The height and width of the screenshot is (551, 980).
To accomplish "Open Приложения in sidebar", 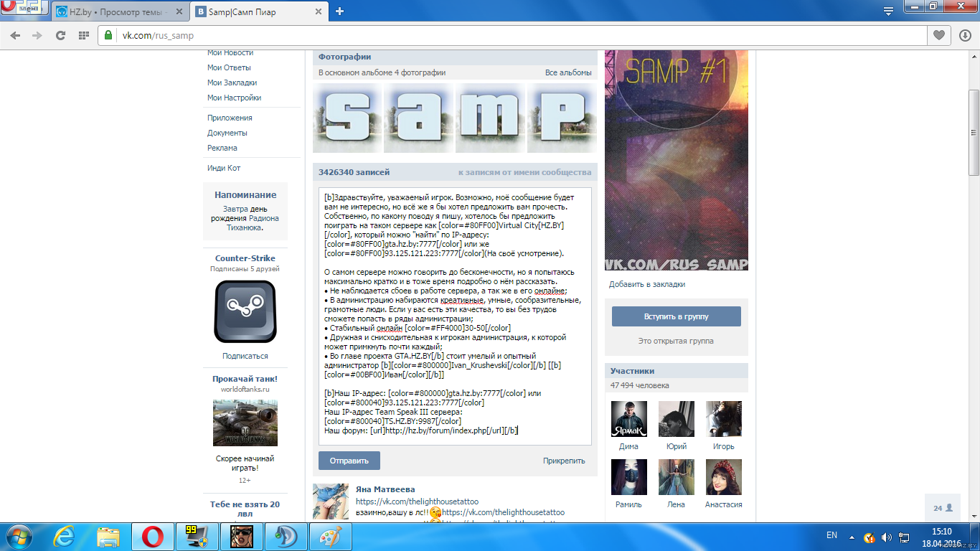I will 230,118.
